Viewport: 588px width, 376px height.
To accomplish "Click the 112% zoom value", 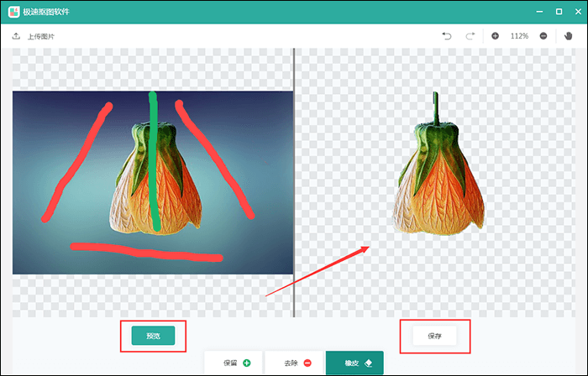I will tap(519, 36).
